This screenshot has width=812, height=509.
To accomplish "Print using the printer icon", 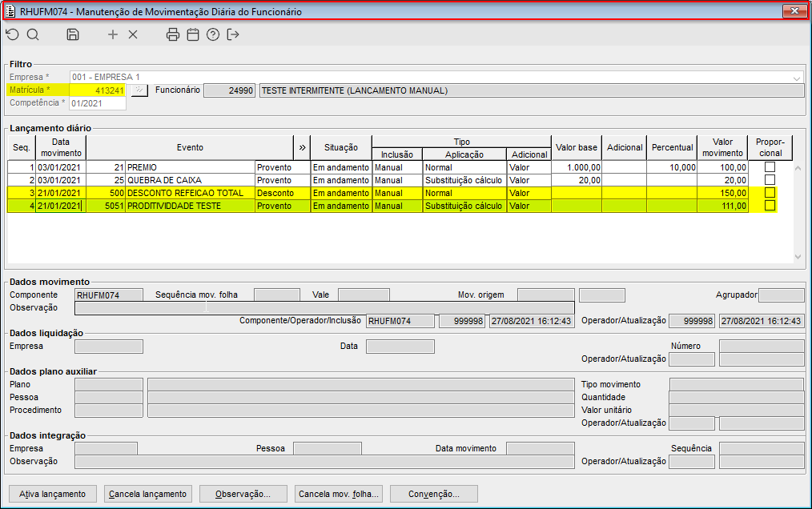I will click(173, 34).
